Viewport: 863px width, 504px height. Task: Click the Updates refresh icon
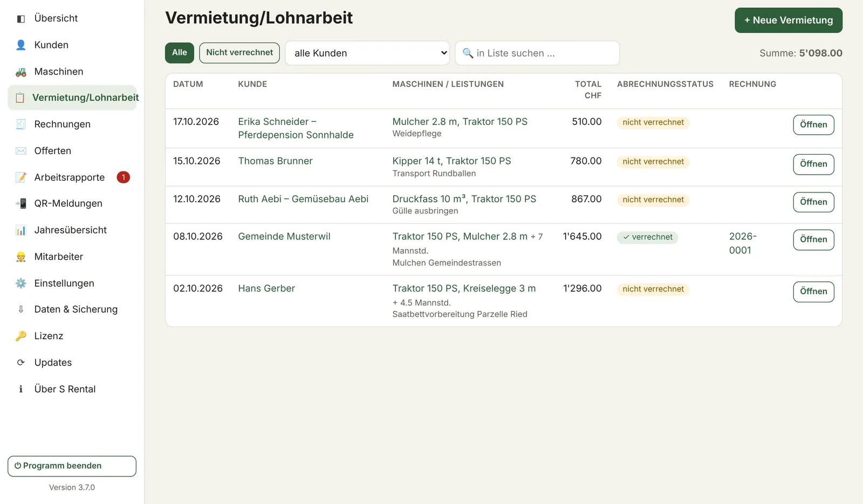pyautogui.click(x=21, y=363)
